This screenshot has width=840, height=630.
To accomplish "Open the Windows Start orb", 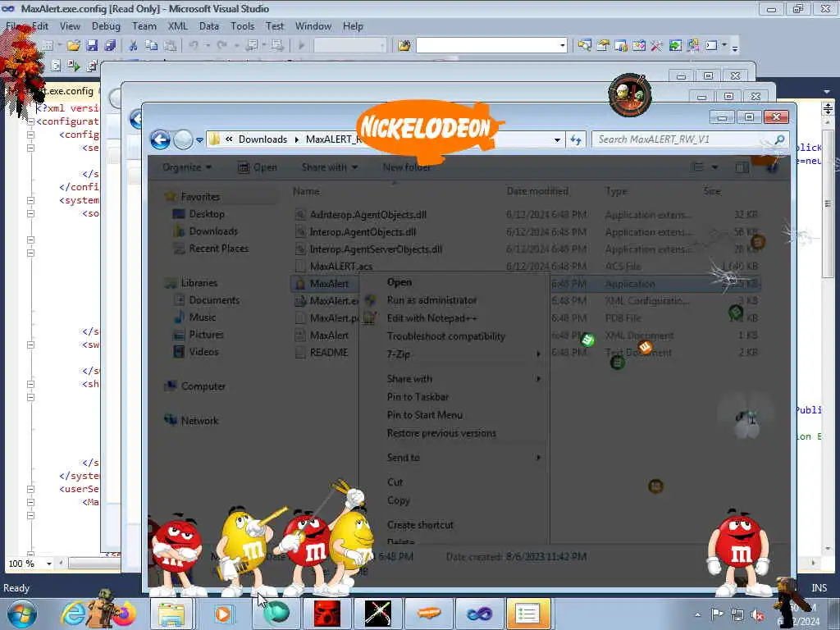I will [22, 614].
